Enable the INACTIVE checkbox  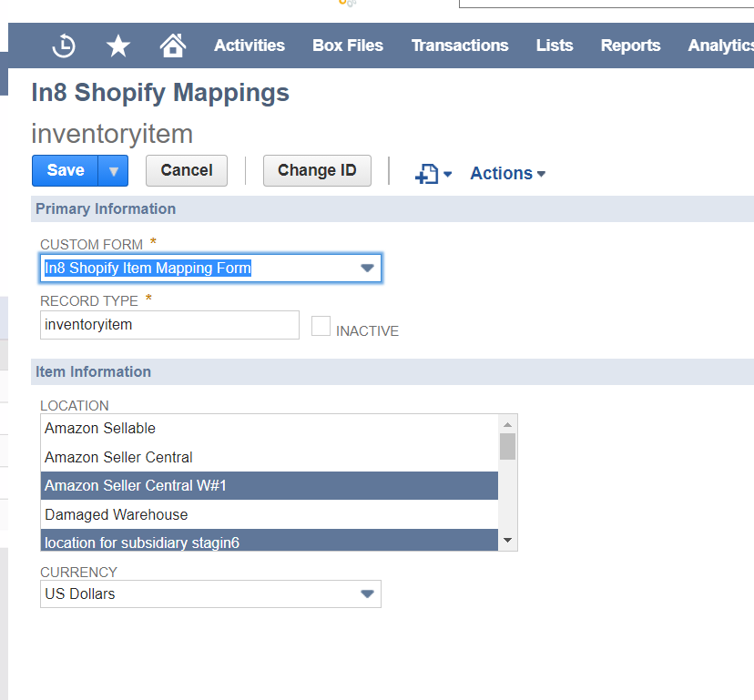pos(321,325)
